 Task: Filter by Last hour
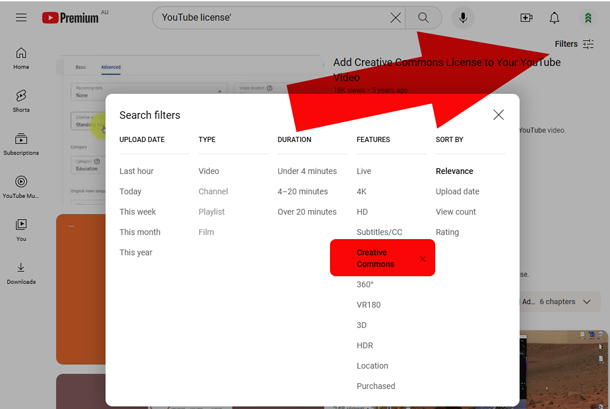pyautogui.click(x=136, y=171)
